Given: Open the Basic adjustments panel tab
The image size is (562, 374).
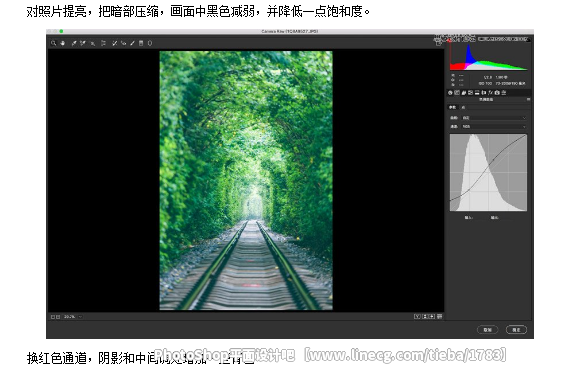Looking at the screenshot, I should point(450,93).
